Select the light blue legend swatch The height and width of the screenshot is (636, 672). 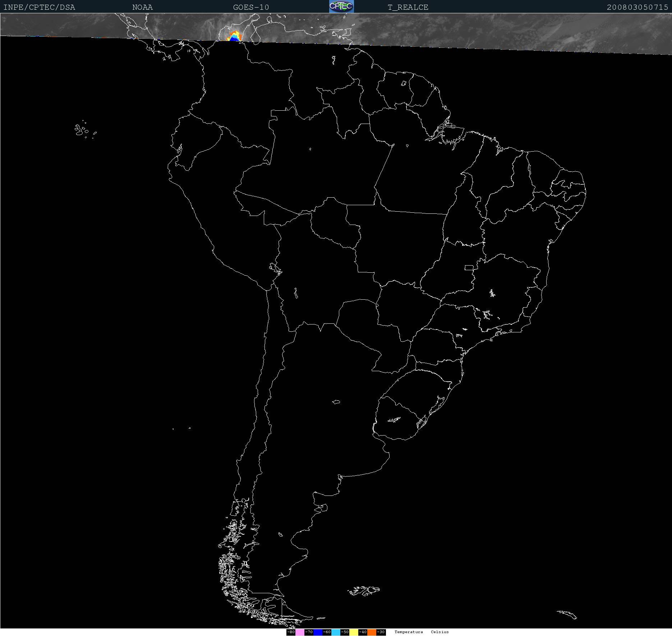click(x=336, y=632)
